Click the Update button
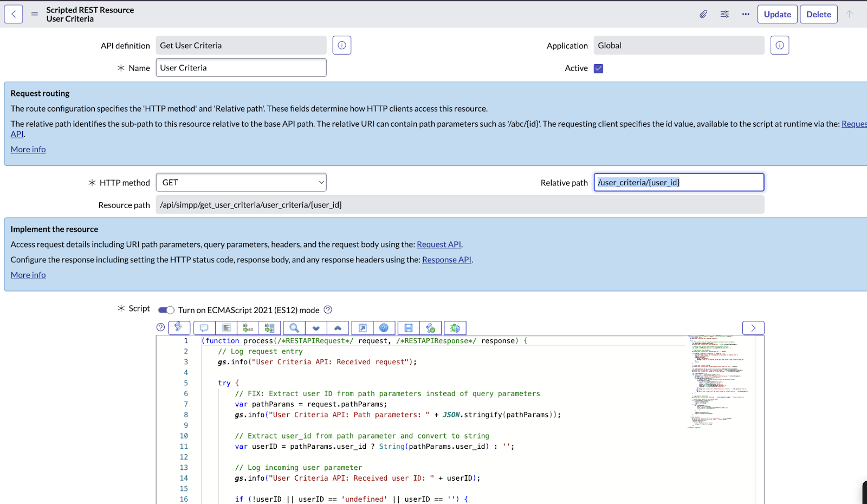 coord(777,14)
